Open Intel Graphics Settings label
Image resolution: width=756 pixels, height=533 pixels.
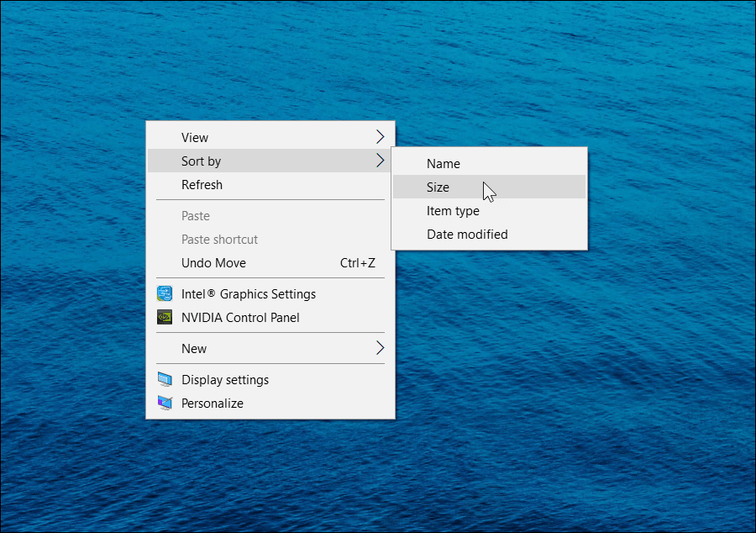[x=249, y=293]
